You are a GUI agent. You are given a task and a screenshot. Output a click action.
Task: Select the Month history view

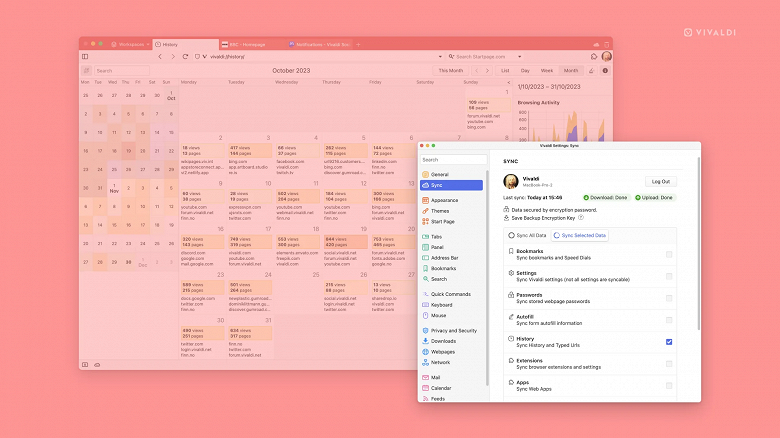tap(571, 71)
